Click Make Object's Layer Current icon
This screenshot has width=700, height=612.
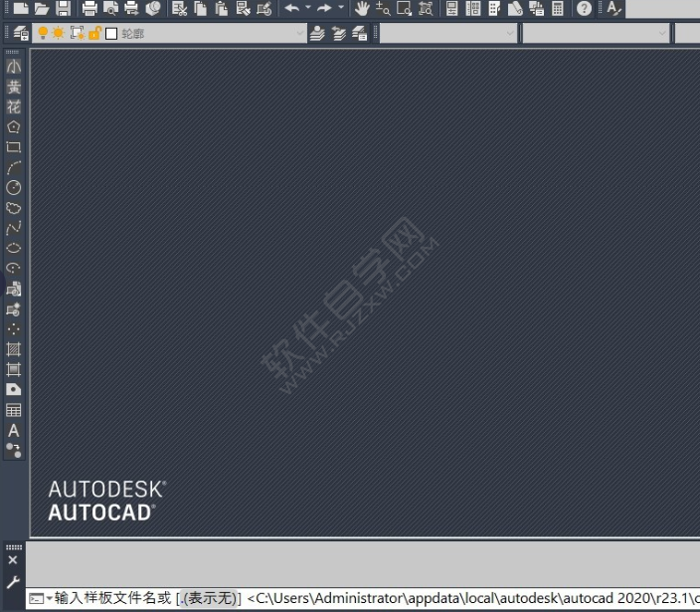(317, 33)
